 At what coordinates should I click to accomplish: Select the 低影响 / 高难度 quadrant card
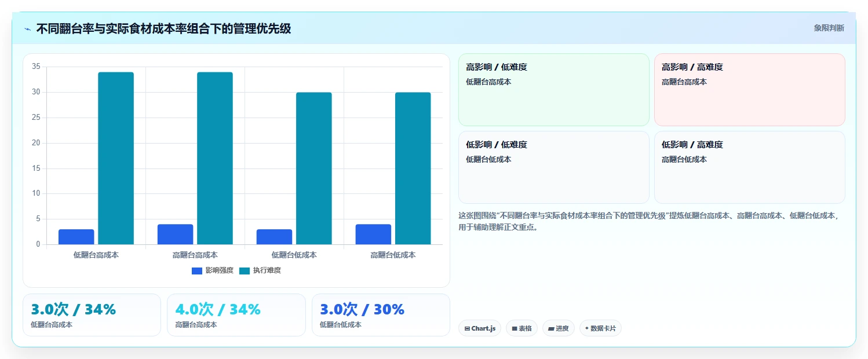click(x=750, y=167)
